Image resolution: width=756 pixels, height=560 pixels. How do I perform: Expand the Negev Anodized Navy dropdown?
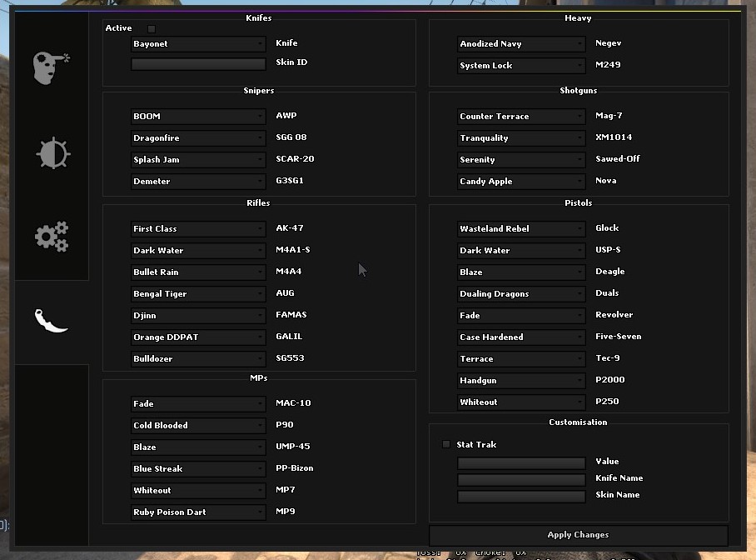[x=521, y=44]
